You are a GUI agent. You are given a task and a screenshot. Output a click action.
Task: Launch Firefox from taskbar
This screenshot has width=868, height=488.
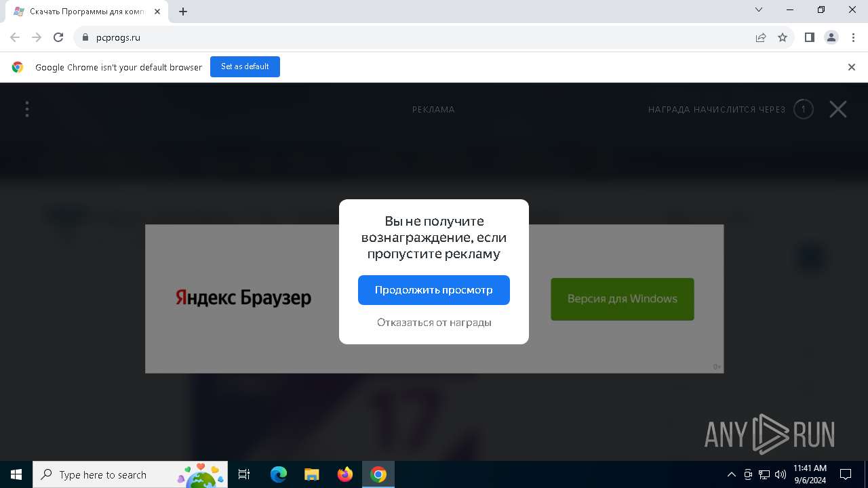click(x=345, y=474)
